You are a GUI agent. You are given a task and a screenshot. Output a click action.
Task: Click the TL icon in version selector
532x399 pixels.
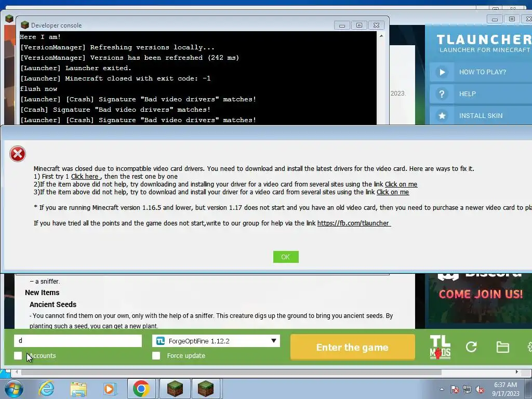point(161,341)
